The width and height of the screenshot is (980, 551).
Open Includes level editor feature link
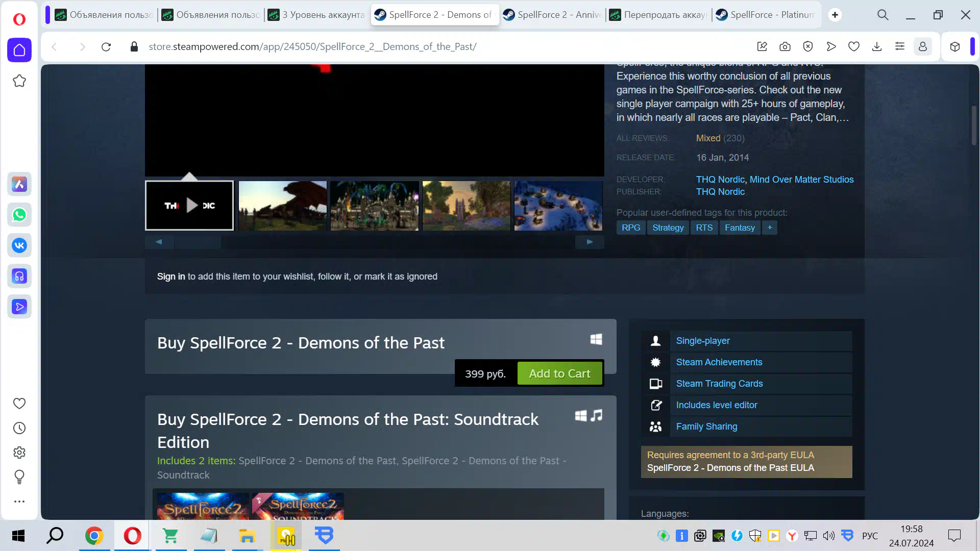pos(717,405)
